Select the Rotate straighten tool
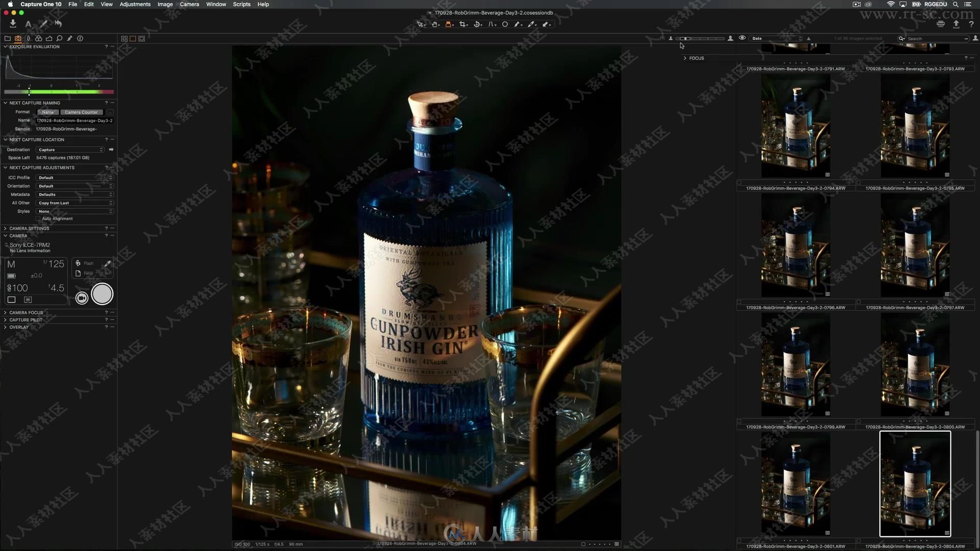Image resolution: width=980 pixels, height=551 pixels. (478, 24)
